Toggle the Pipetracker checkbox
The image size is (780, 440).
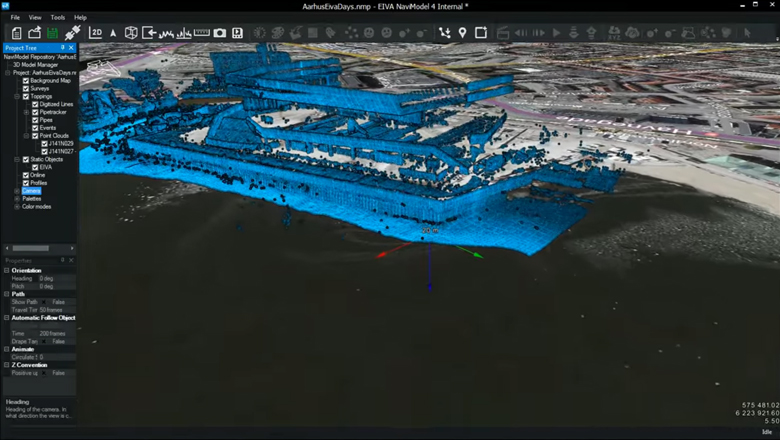pyautogui.click(x=35, y=112)
